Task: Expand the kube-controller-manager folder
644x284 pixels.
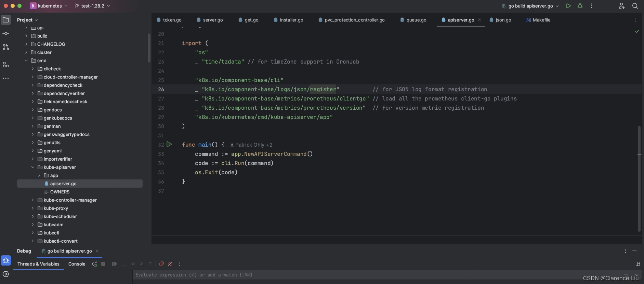Action: point(33,200)
